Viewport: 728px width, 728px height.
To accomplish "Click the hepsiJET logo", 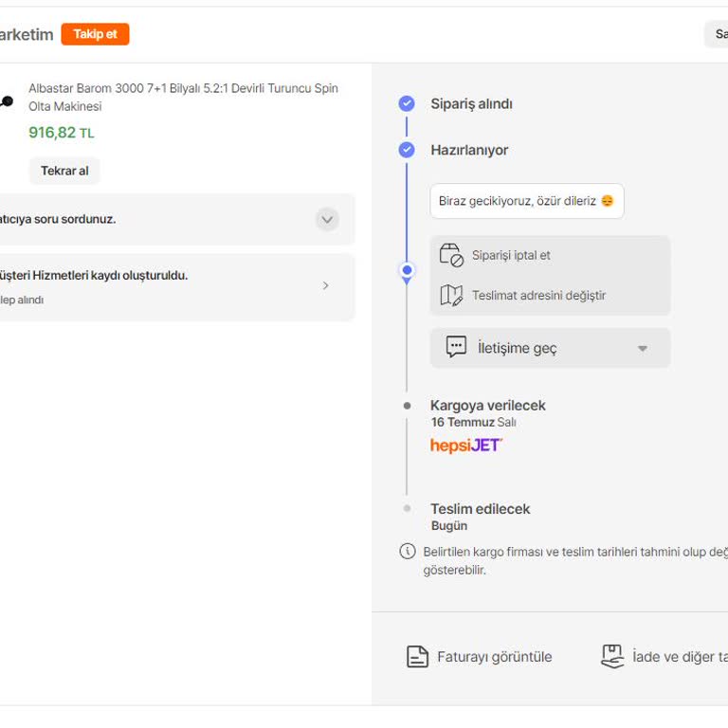I will (466, 446).
